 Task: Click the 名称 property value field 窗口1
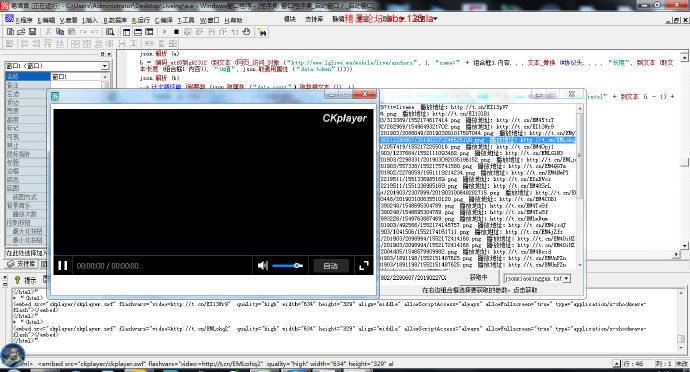tap(77, 77)
